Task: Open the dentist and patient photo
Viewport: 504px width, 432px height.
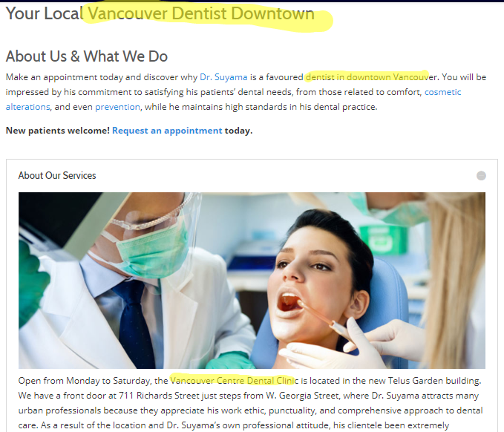Action: [252, 281]
